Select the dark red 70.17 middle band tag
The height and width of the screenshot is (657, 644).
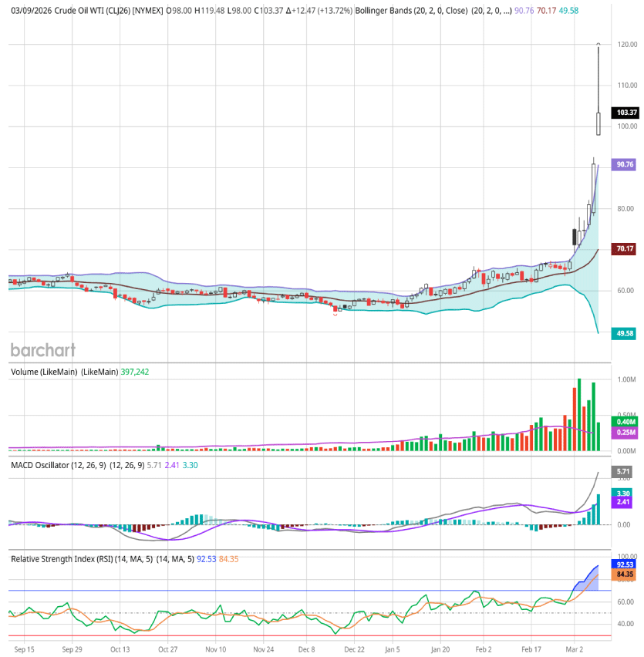point(622,249)
